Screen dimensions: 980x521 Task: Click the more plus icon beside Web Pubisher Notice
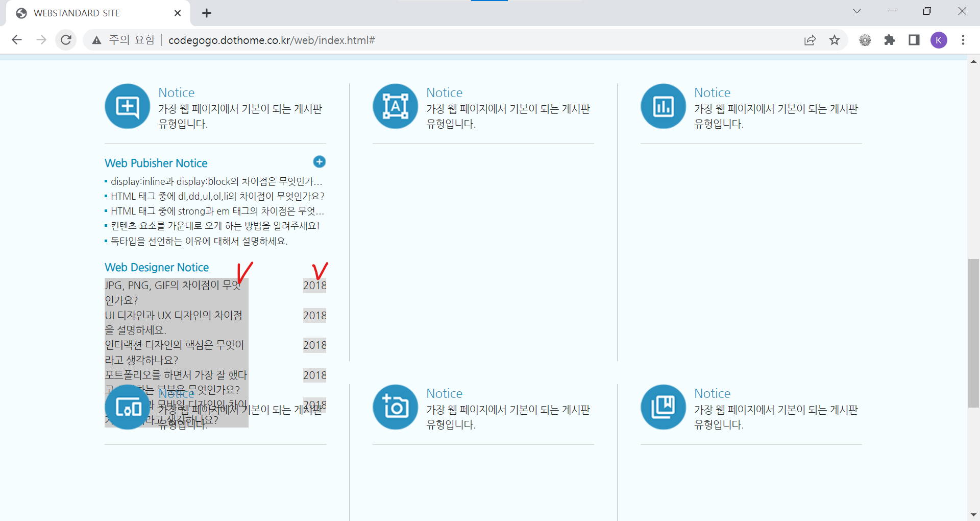pos(320,162)
